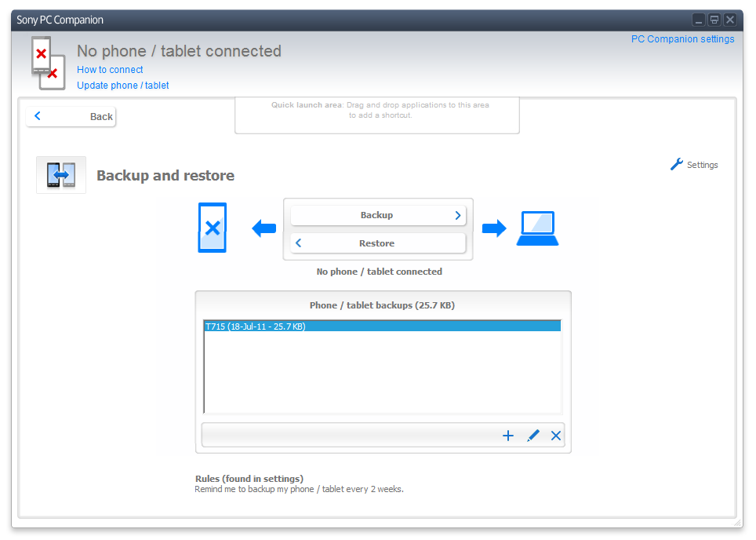The image size is (756, 540).
Task: Open PC Companion settings link
Action: (683, 39)
